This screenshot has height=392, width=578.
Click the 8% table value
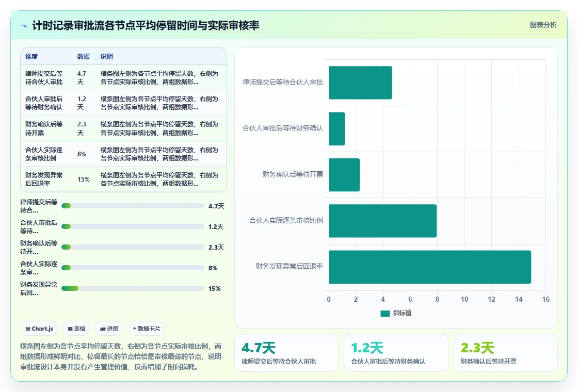82,154
